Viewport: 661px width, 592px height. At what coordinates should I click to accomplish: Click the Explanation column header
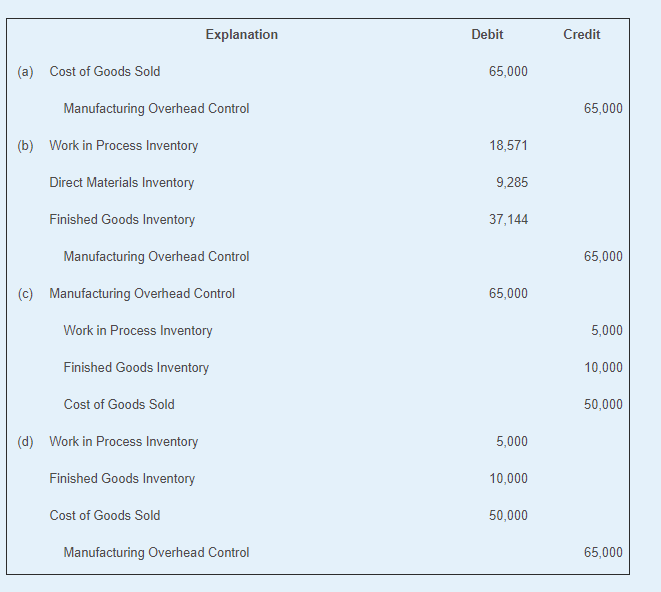pos(241,35)
